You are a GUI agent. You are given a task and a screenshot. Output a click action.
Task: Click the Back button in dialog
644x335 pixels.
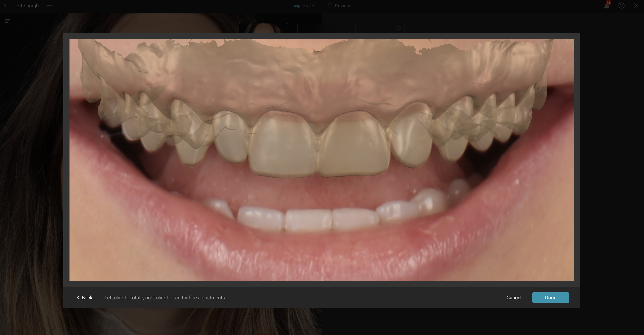pyautogui.click(x=84, y=297)
